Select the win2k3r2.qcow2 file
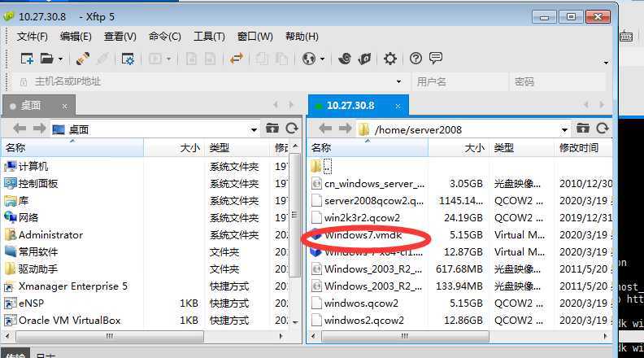Screen dimensions: 644x358 click(x=355, y=218)
